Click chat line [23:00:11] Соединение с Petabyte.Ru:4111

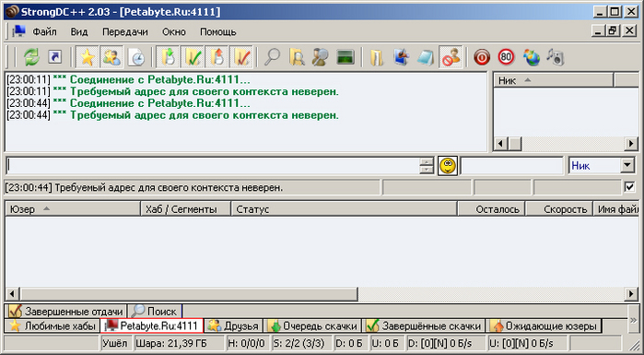point(129,79)
